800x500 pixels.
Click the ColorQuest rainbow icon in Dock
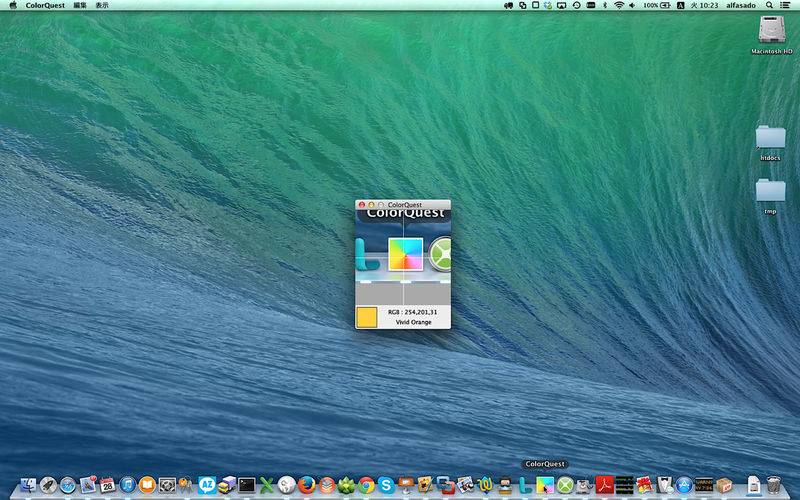545,485
